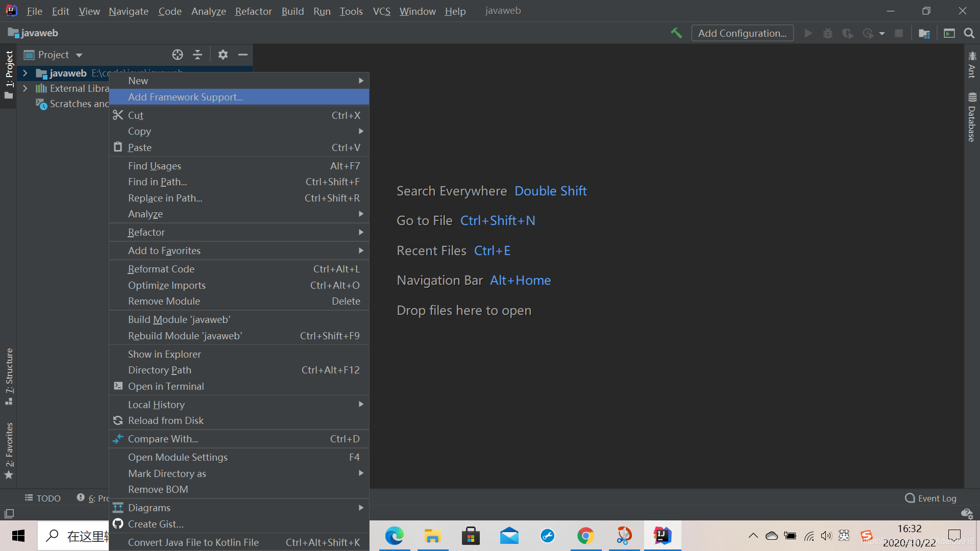Click the locate/select opened file target icon
The height and width of the screenshot is (551, 980).
(178, 55)
